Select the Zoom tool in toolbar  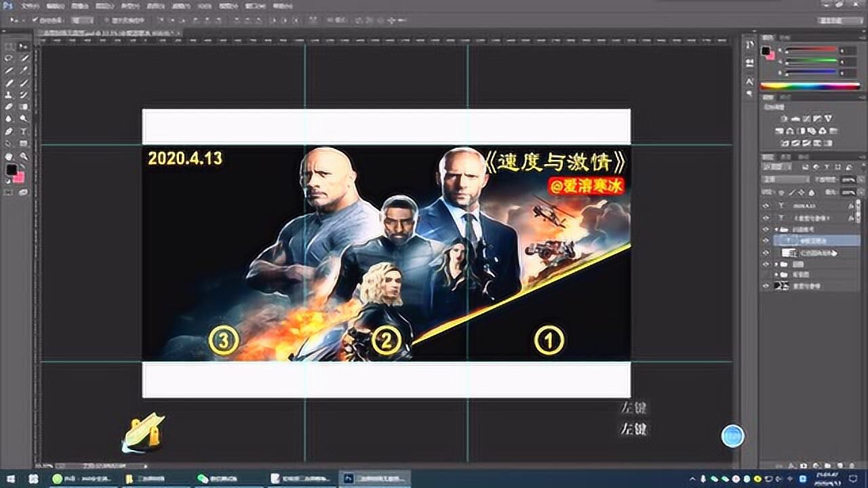(24, 156)
